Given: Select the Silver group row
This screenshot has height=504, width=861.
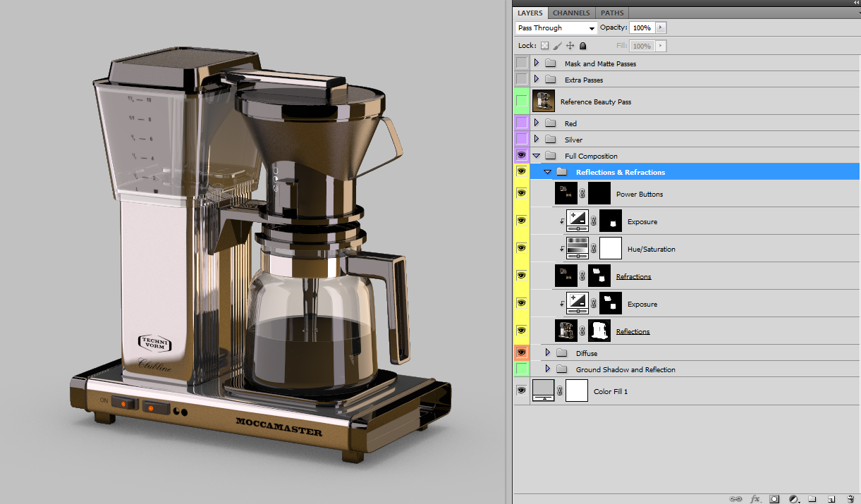Looking at the screenshot, I should pos(694,140).
